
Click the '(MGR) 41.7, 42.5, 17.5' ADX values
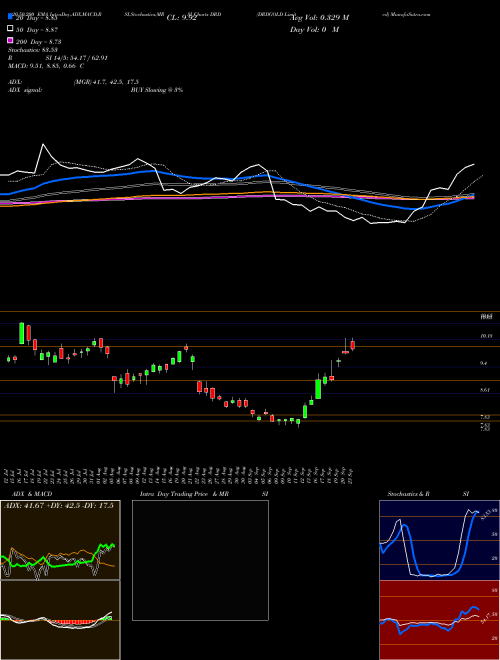point(106,82)
